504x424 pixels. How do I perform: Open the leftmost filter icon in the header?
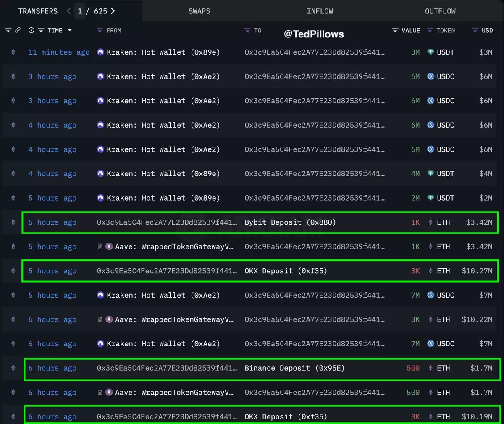[x=8, y=30]
